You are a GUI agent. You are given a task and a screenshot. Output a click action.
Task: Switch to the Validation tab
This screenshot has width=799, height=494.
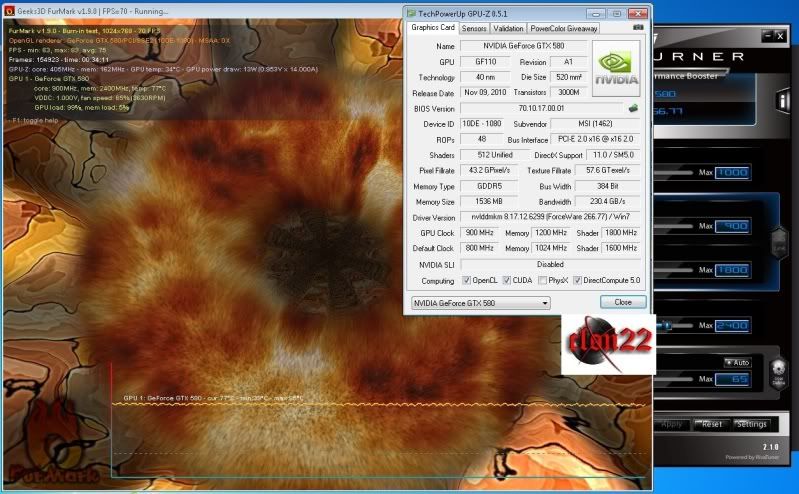click(x=508, y=29)
